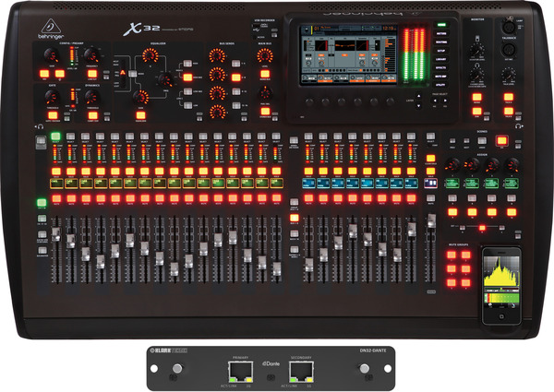The width and height of the screenshot is (554, 392).
Task: Open the ROUTING view button
Action: click(x=441, y=42)
